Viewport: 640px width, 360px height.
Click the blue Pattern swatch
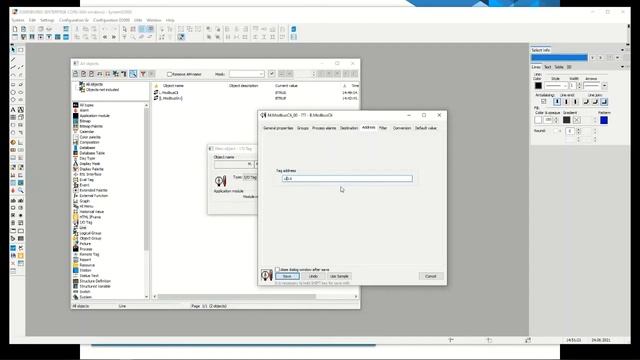click(604, 120)
